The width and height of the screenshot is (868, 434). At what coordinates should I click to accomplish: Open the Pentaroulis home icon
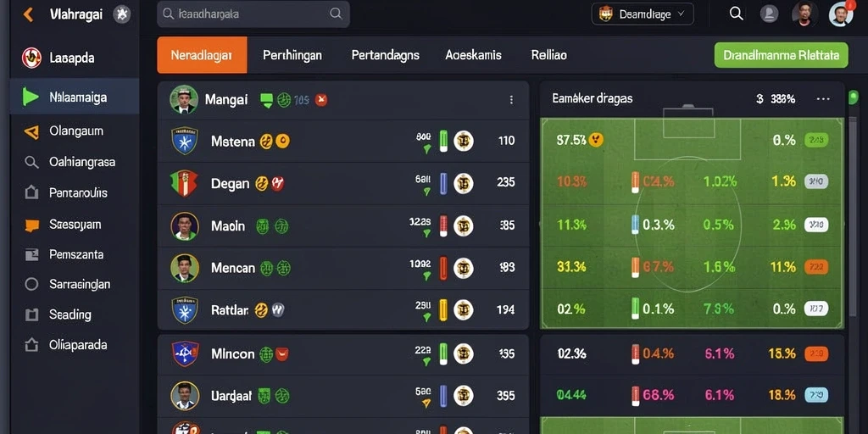coord(31,192)
